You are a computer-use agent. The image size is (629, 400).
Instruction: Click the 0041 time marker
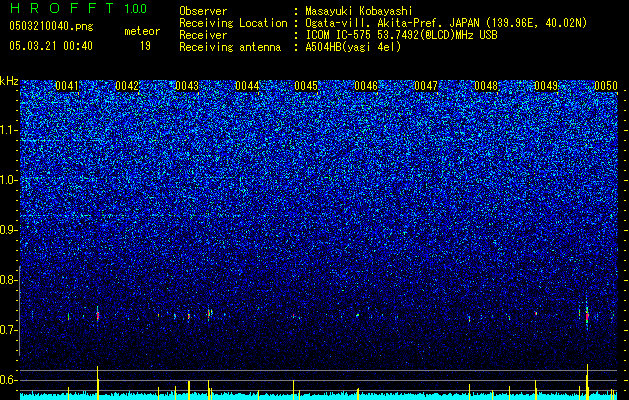click(x=67, y=86)
